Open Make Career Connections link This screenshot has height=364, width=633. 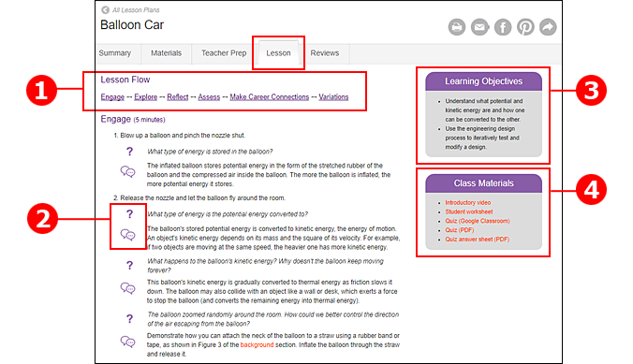coord(270,97)
